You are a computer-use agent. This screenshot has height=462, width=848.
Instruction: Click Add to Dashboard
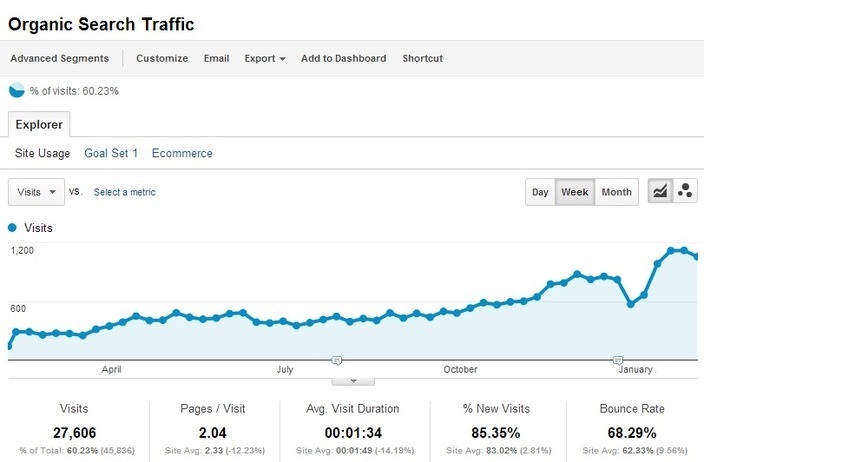tap(343, 58)
